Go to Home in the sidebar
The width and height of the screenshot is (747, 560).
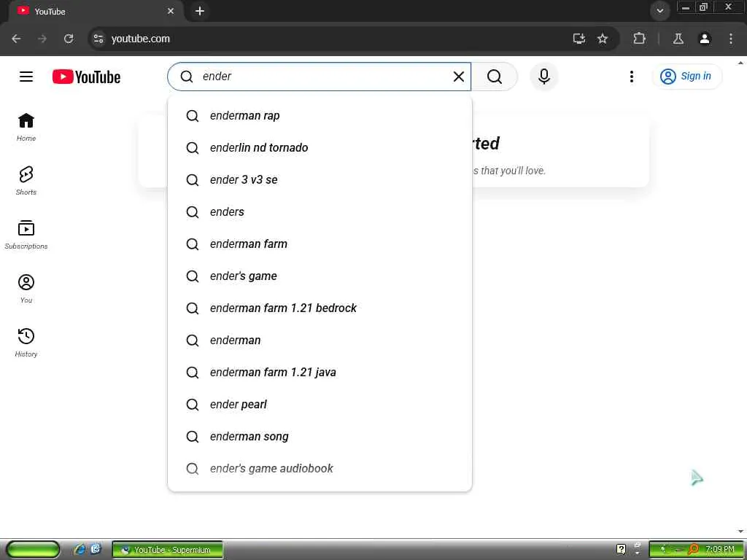pyautogui.click(x=26, y=127)
